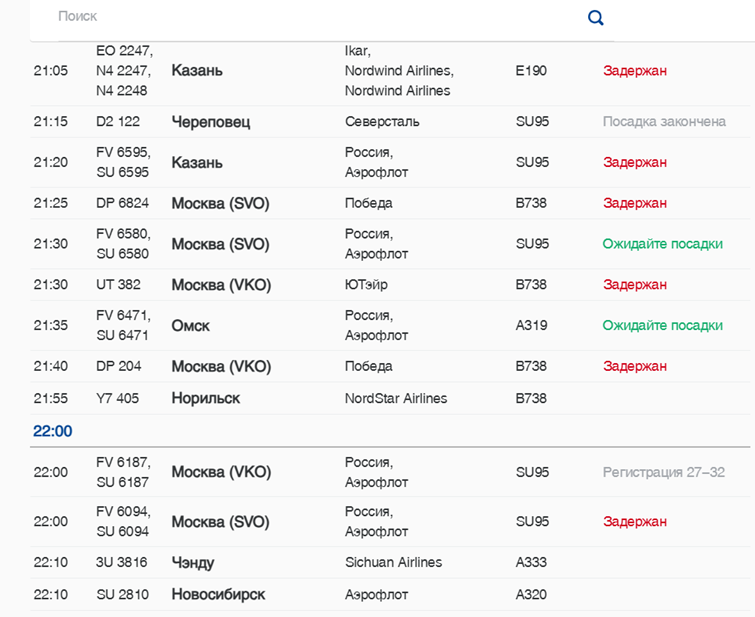Click the Победа airline for DP 204

pyautogui.click(x=368, y=367)
